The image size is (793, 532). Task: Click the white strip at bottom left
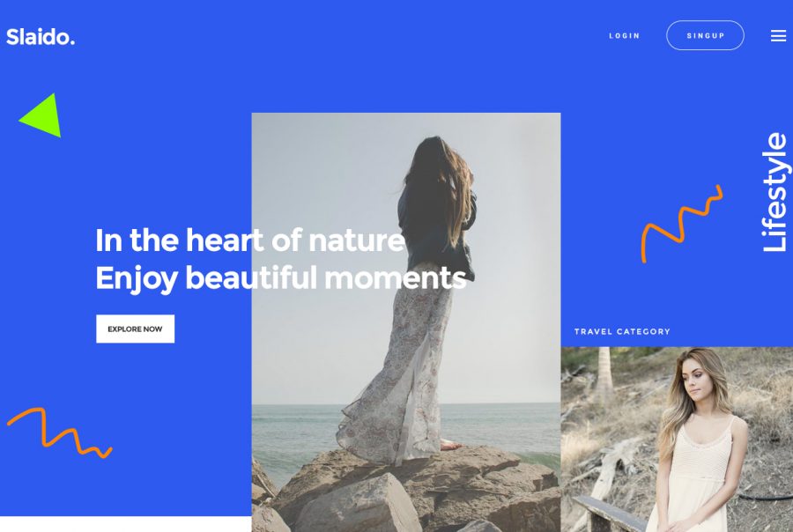pyautogui.click(x=125, y=524)
